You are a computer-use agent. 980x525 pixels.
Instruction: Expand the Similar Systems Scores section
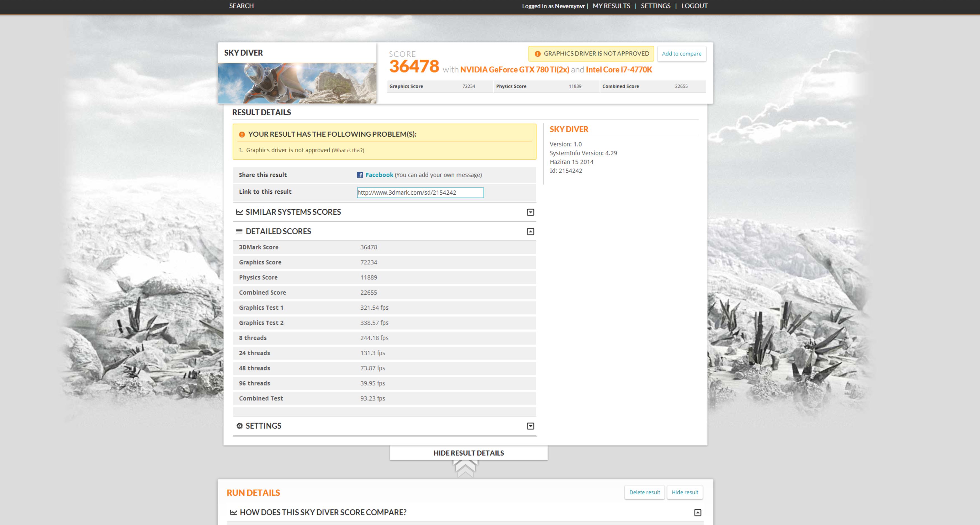coord(530,212)
